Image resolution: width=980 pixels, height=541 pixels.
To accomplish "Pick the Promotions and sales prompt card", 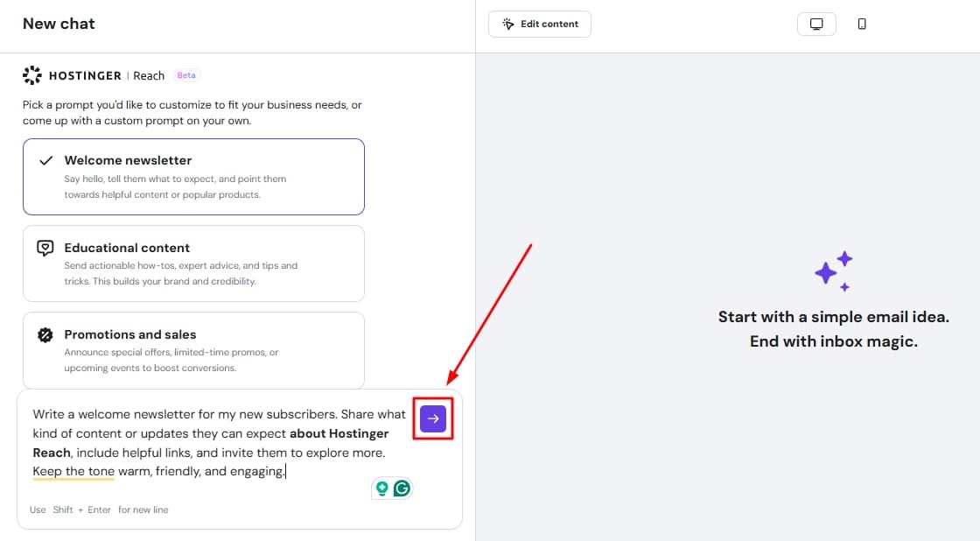I will click(x=193, y=350).
